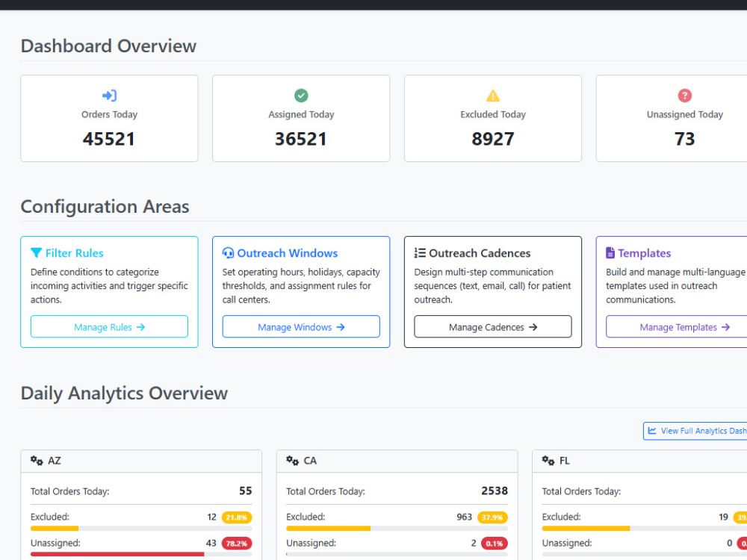Select the CA Total Orders value 2538
Viewport: 747px width, 560px height.
495,491
